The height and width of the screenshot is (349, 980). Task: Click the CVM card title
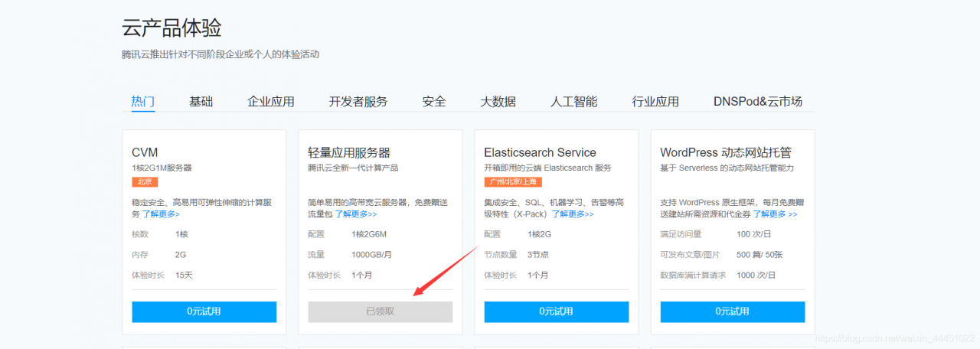145,152
